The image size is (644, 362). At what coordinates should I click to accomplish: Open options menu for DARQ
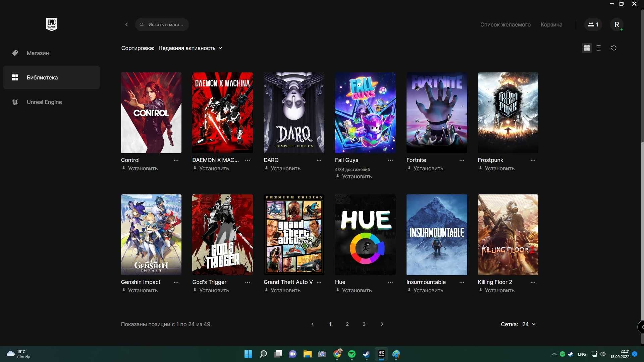(x=319, y=160)
